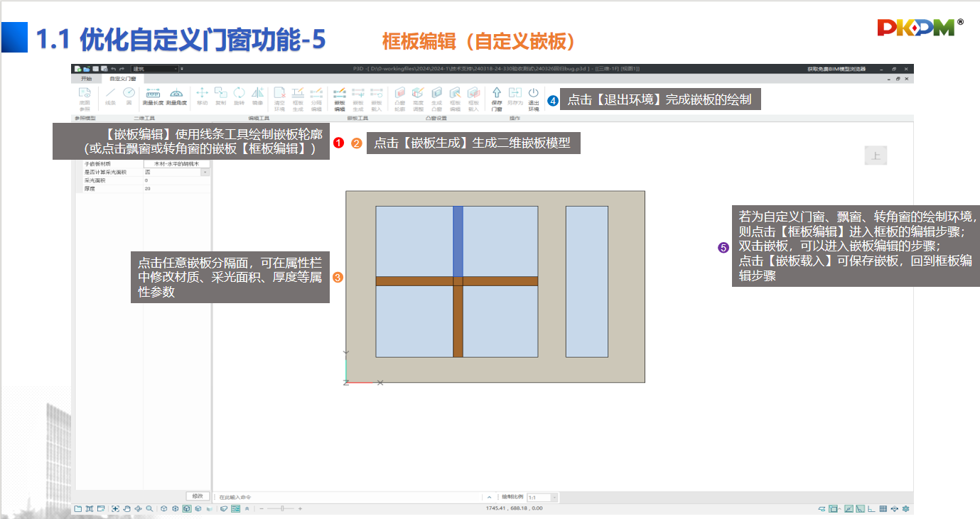Select the 自定义门窗 ribbon tab

(122, 78)
